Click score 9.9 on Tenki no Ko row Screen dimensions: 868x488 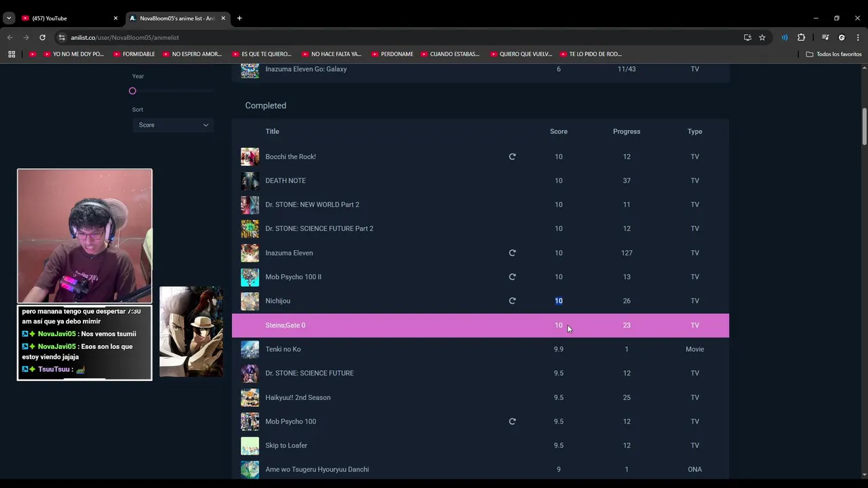point(559,349)
